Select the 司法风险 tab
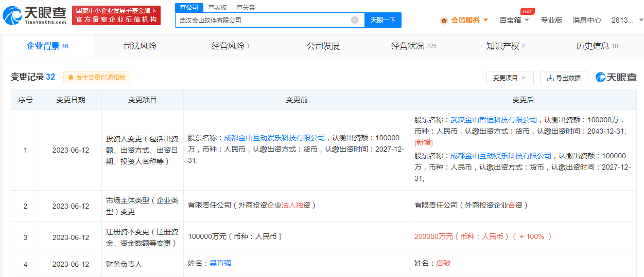Image resolution: width=644 pixels, height=277 pixels. click(140, 46)
